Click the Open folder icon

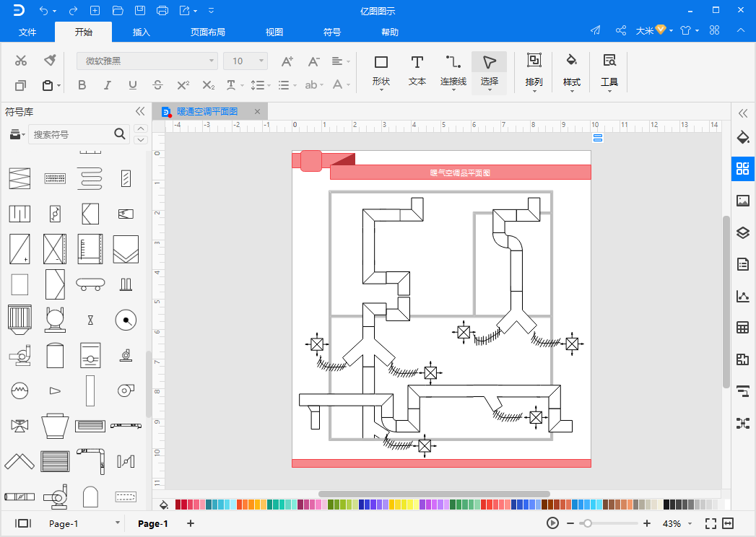click(x=118, y=11)
